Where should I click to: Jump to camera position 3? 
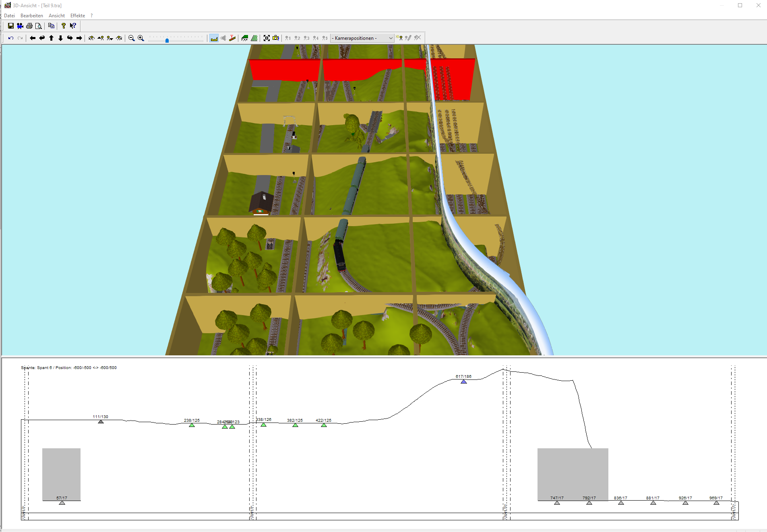[306, 38]
